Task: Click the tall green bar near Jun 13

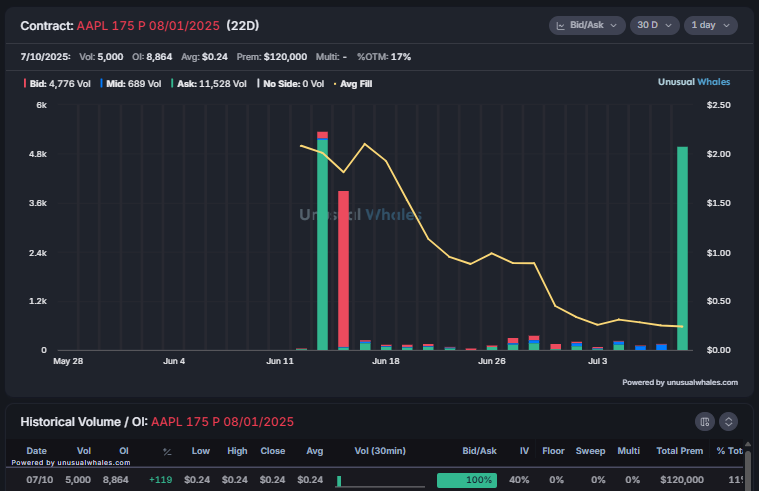Action: coord(322,245)
